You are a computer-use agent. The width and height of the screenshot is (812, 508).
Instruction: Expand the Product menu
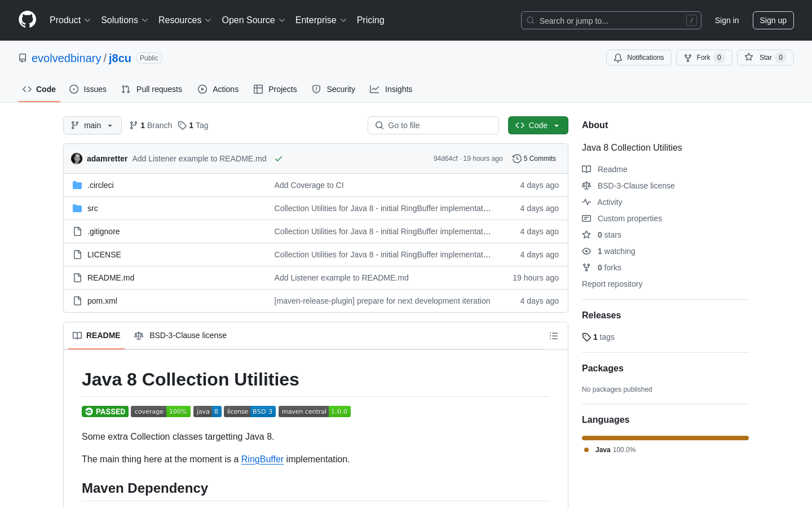(70, 20)
